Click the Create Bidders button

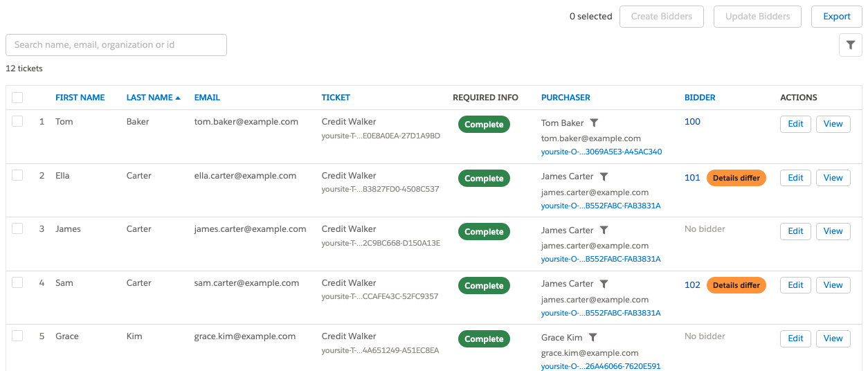tap(661, 17)
